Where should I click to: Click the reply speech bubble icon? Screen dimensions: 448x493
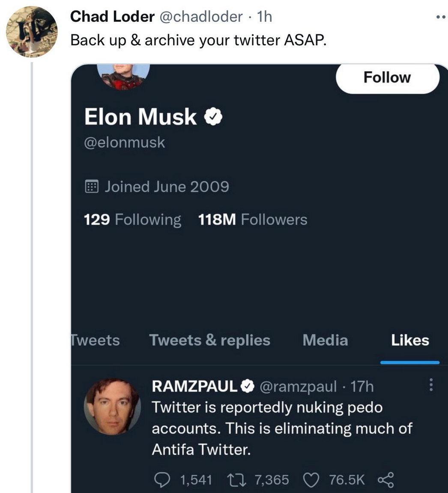[162, 480]
